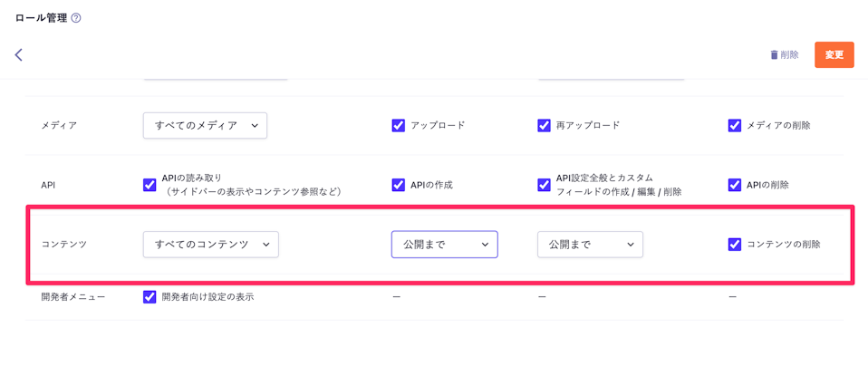The width and height of the screenshot is (868, 366).
Task: Click the trash icon for 削除
Action: 774,55
